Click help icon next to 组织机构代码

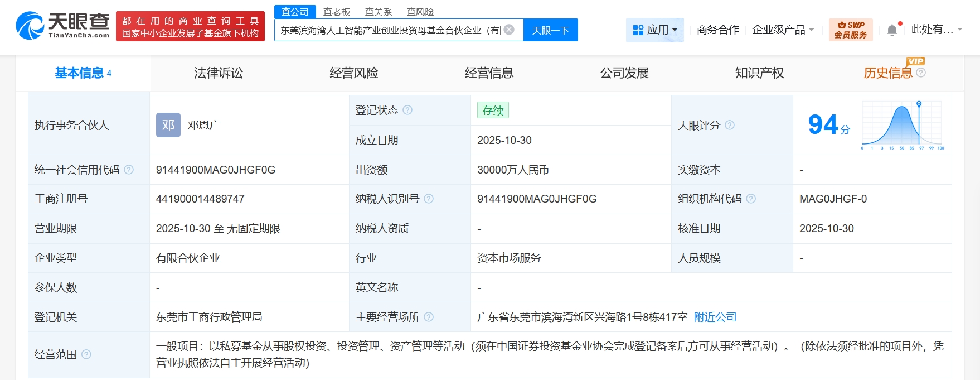[751, 199]
